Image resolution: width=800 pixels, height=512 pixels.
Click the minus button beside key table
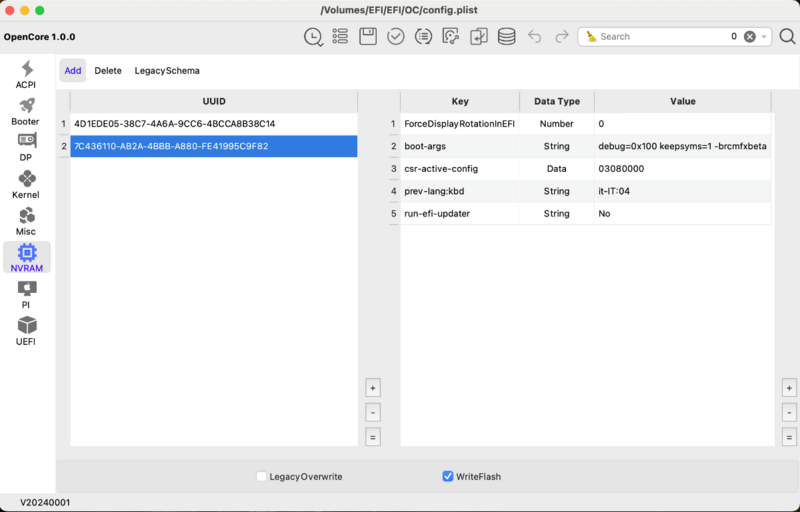(789, 412)
